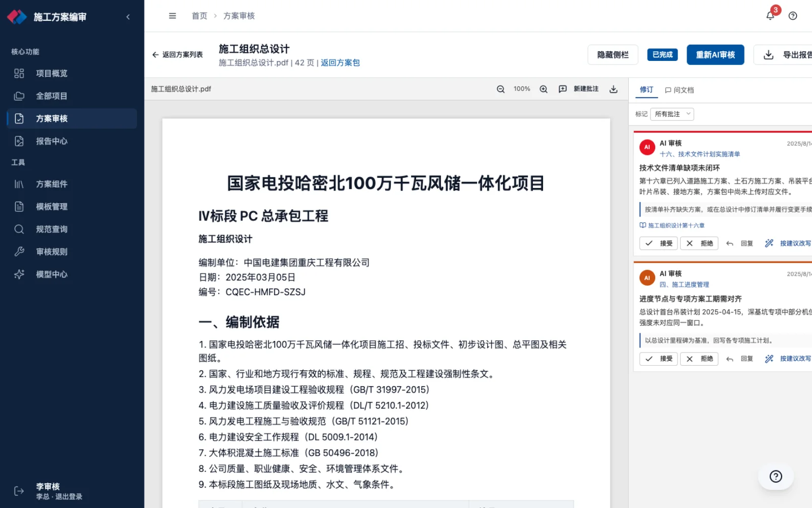The width and height of the screenshot is (812, 508).
Task: Click the 全部项目 sidebar icon
Action: click(19, 96)
